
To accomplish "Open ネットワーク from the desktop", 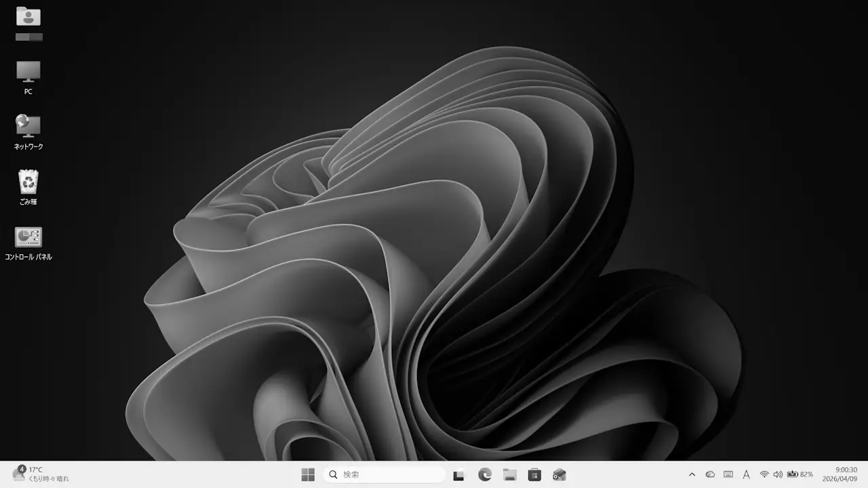I will tap(28, 129).
